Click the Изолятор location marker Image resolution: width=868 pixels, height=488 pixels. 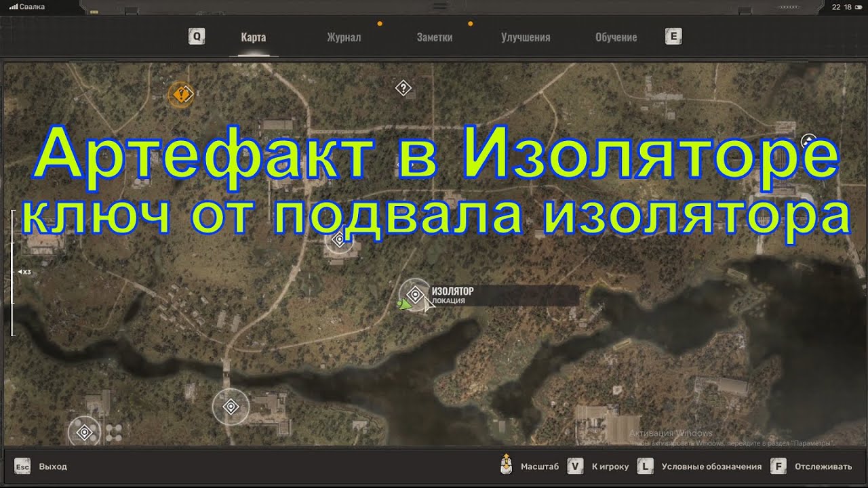415,295
